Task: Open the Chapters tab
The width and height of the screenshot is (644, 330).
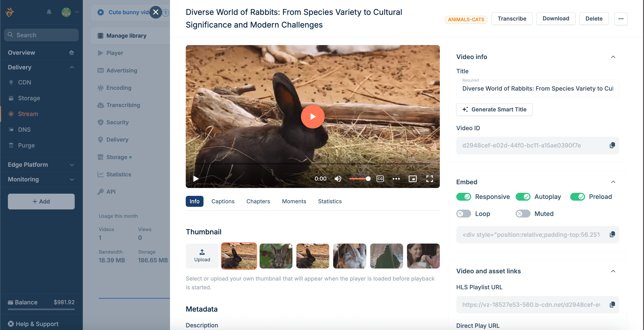Action: pos(258,201)
